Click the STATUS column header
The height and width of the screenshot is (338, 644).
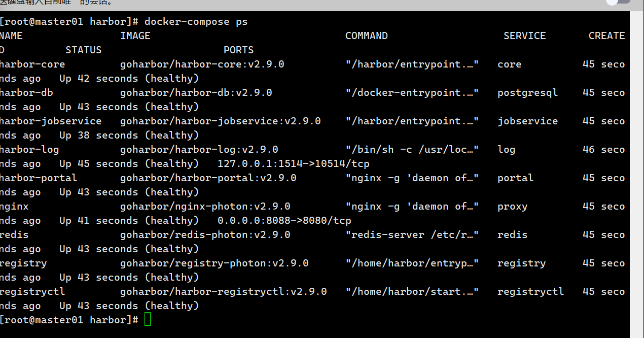84,50
